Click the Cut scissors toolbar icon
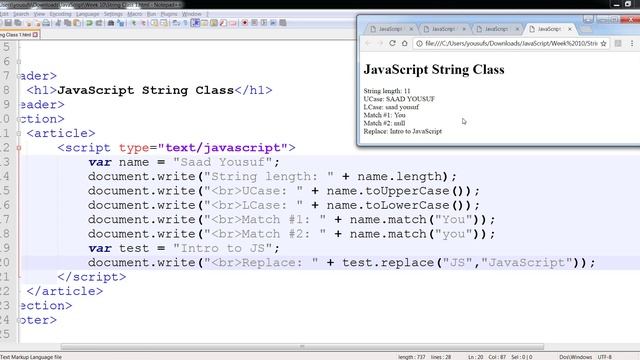Screen dimensions: 640x360 tap(58, 23)
